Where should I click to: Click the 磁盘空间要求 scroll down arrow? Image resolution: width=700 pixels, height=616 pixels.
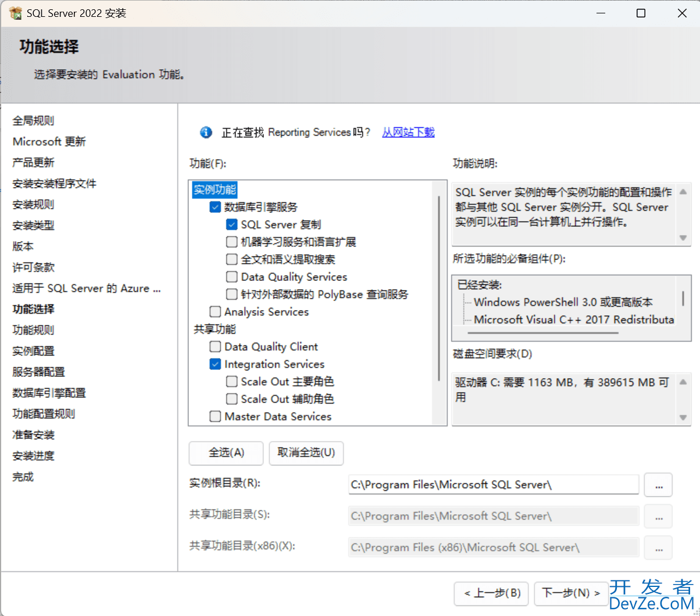[x=683, y=418]
